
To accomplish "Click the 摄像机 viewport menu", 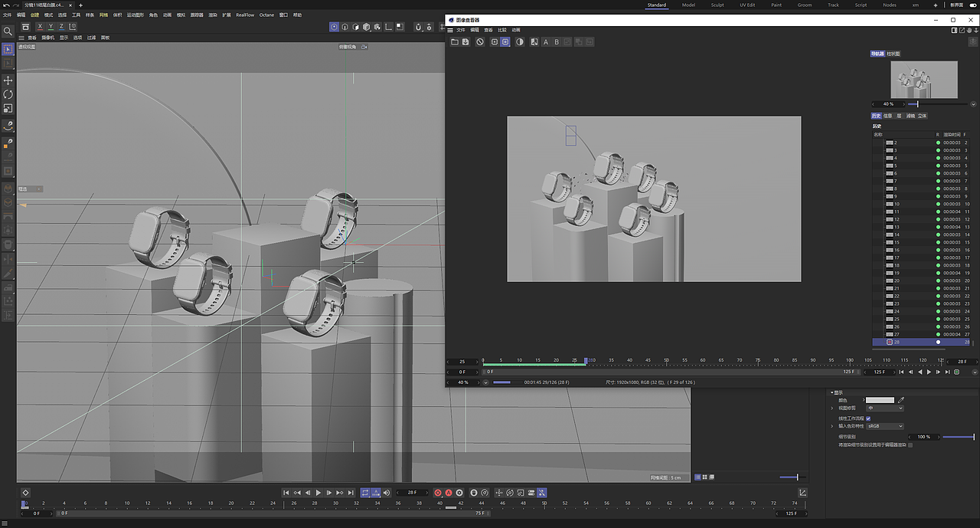I will 48,38.
